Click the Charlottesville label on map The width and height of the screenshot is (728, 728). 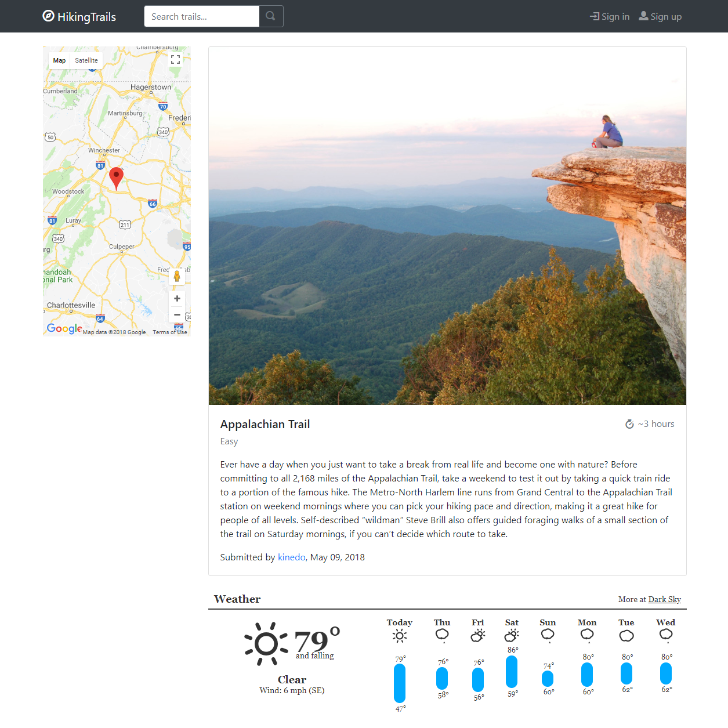(71, 305)
